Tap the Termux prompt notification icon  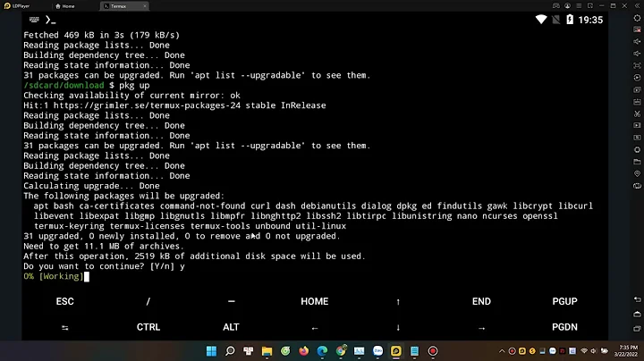coord(50,20)
